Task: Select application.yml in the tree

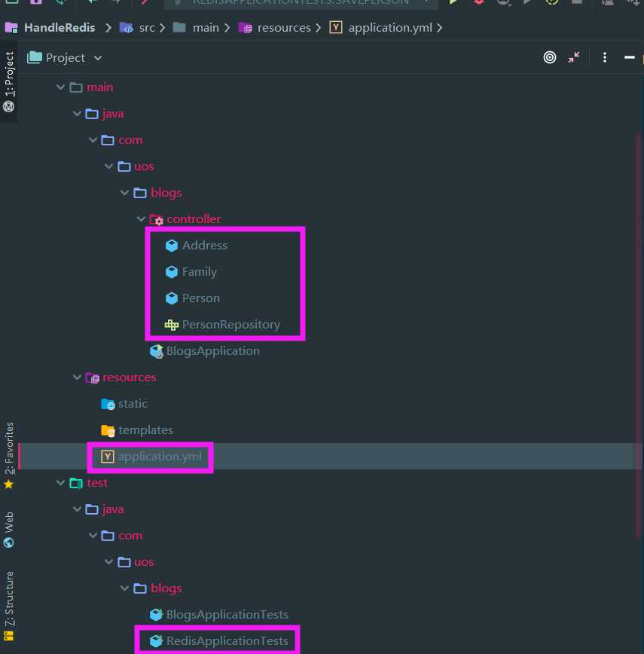Action: [160, 457]
